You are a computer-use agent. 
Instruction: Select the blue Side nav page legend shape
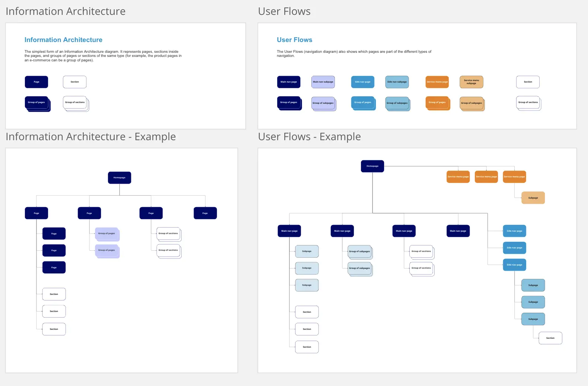362,82
